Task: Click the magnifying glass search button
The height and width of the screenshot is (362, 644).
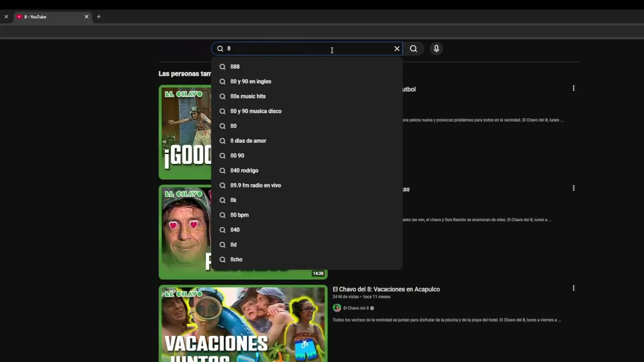Action: coord(414,49)
